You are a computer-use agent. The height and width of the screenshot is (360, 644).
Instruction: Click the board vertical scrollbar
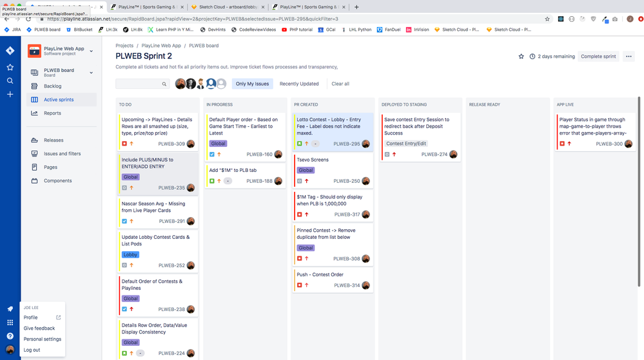coord(639,192)
